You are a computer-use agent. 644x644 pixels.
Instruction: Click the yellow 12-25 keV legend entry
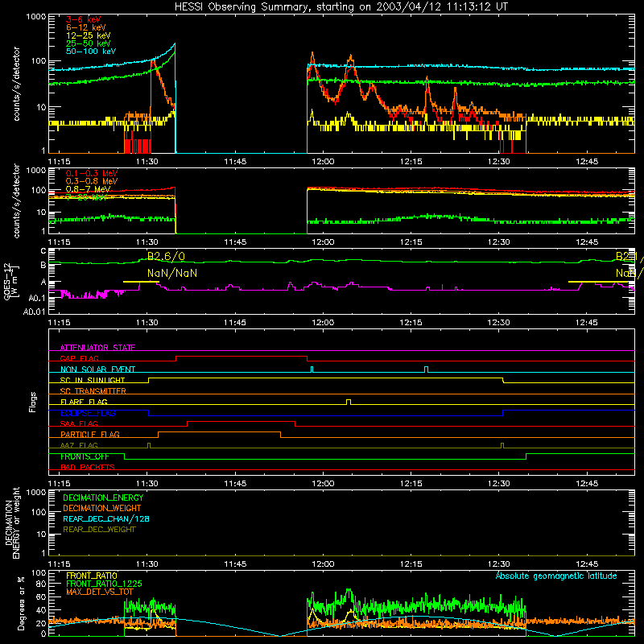[89, 35]
